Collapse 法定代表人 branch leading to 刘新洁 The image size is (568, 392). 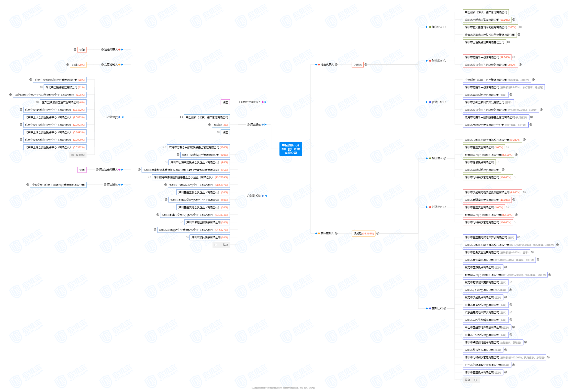point(336,65)
